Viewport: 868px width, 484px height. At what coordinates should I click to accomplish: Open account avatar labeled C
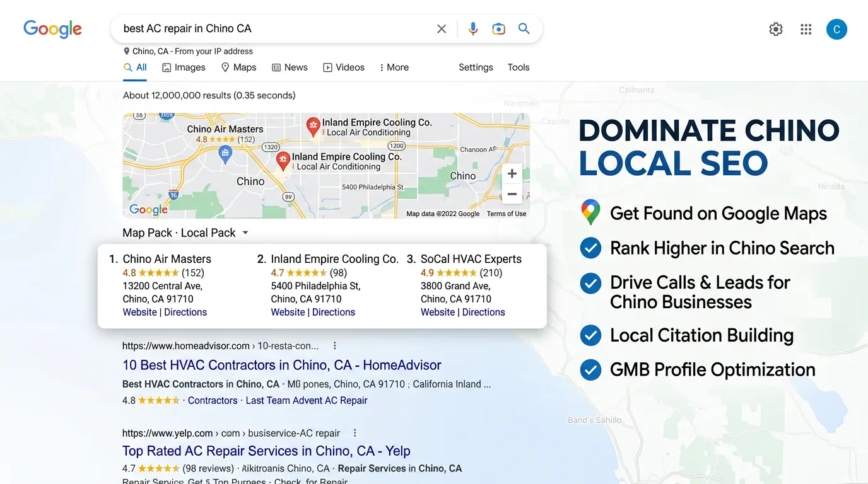click(836, 29)
